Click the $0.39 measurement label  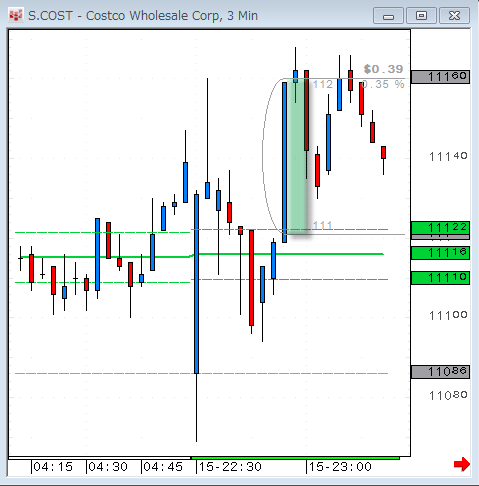click(x=383, y=69)
